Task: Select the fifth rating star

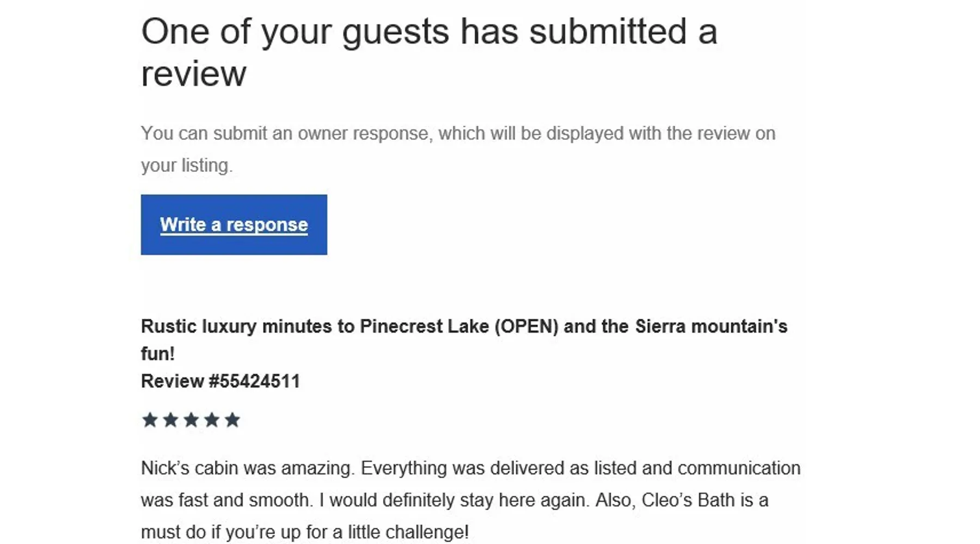Action: 232,420
